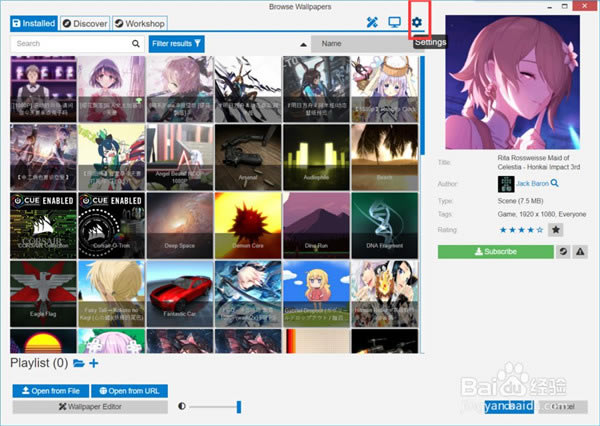Select the Demon Core wallpaper
The width and height of the screenshot is (600, 426).
[248, 225]
